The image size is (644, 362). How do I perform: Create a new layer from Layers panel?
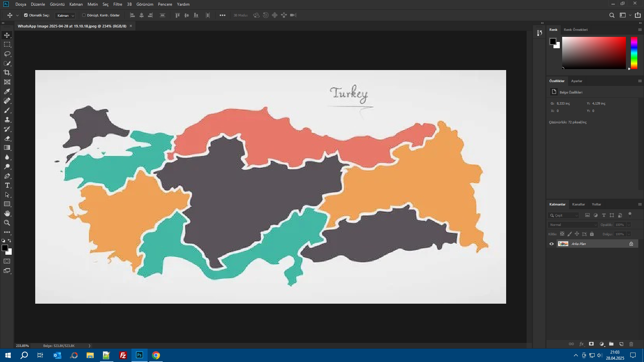pyautogui.click(x=621, y=344)
